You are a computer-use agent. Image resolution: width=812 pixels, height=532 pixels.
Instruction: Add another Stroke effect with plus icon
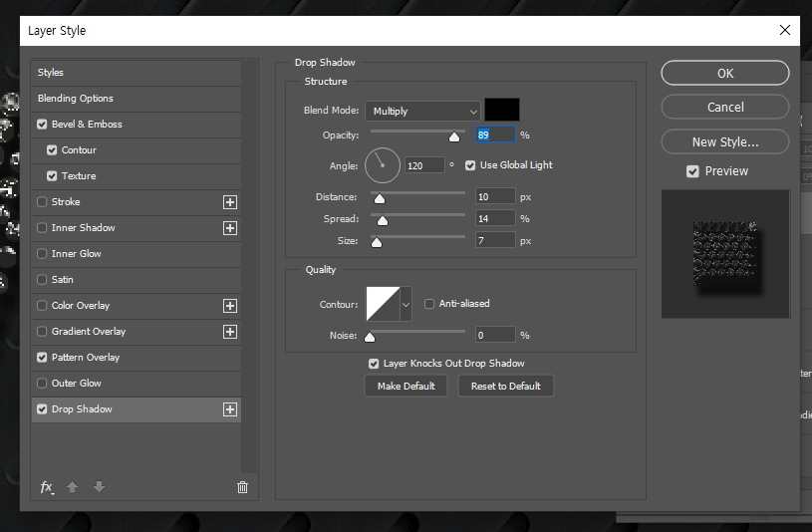(230, 202)
